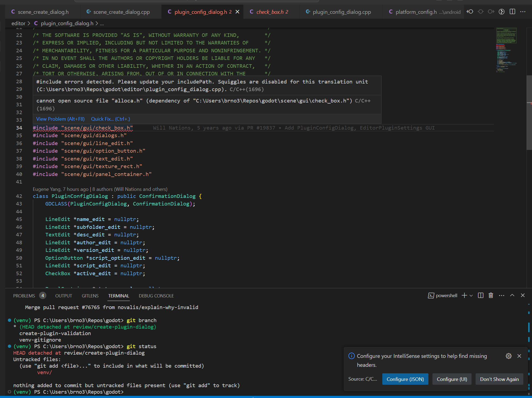
Task: Expand the breadcrumb ellipsis after plugin_config_dialog.h
Action: coord(102,23)
